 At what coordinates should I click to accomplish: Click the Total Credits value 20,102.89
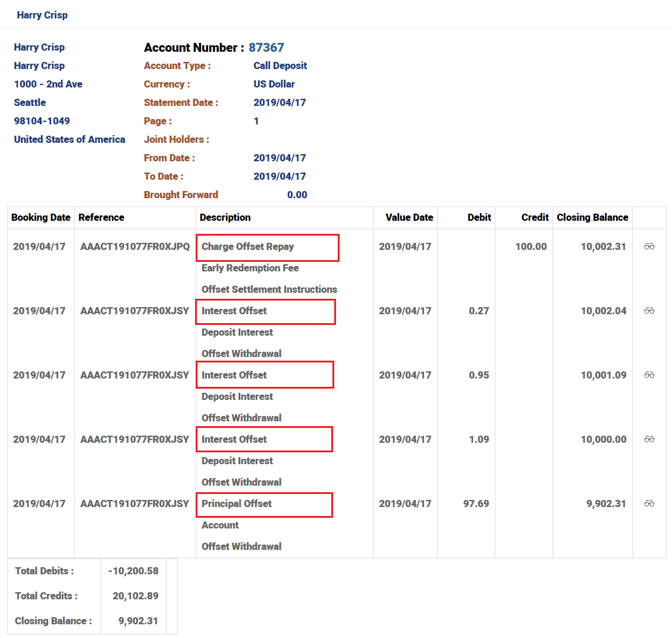tap(135, 596)
